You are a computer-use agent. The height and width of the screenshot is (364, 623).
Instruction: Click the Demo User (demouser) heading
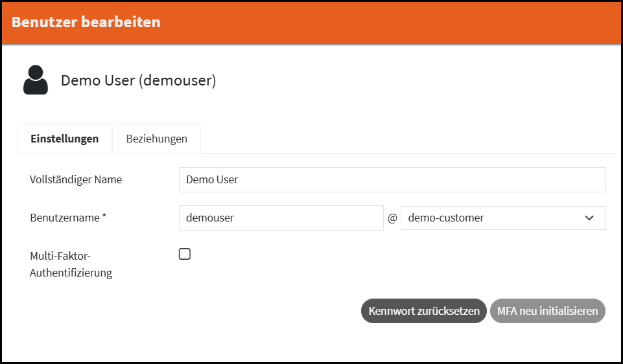click(x=138, y=80)
